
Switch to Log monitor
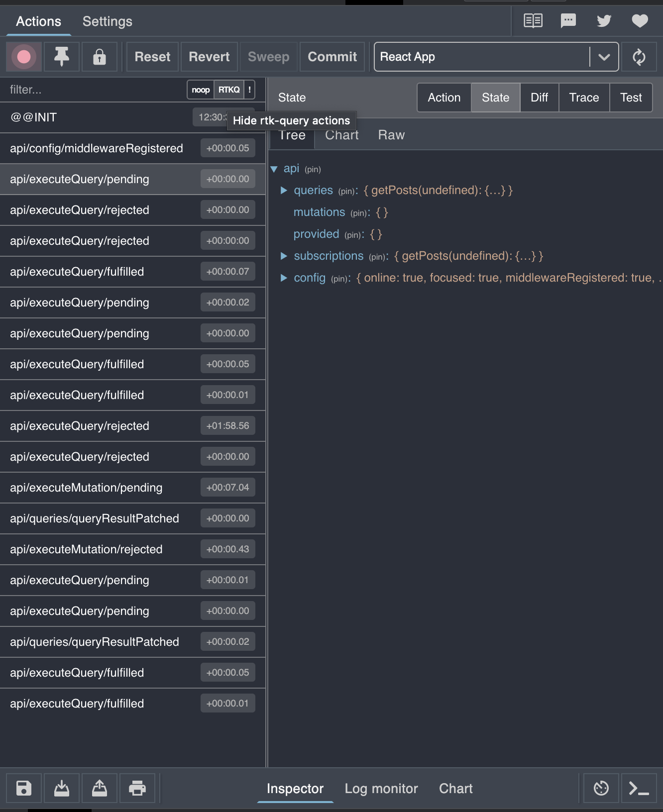381,788
